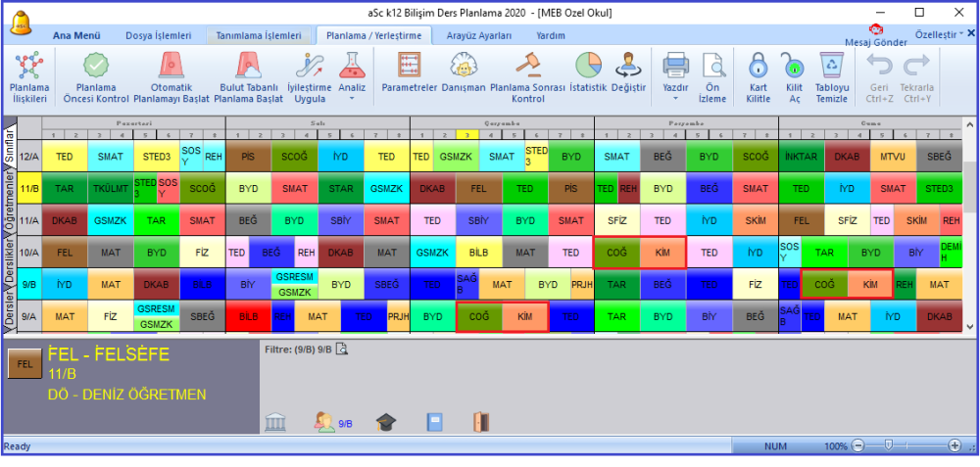The image size is (980, 467).
Task: Click the filter search icon beside 9/B
Action: pos(341,349)
